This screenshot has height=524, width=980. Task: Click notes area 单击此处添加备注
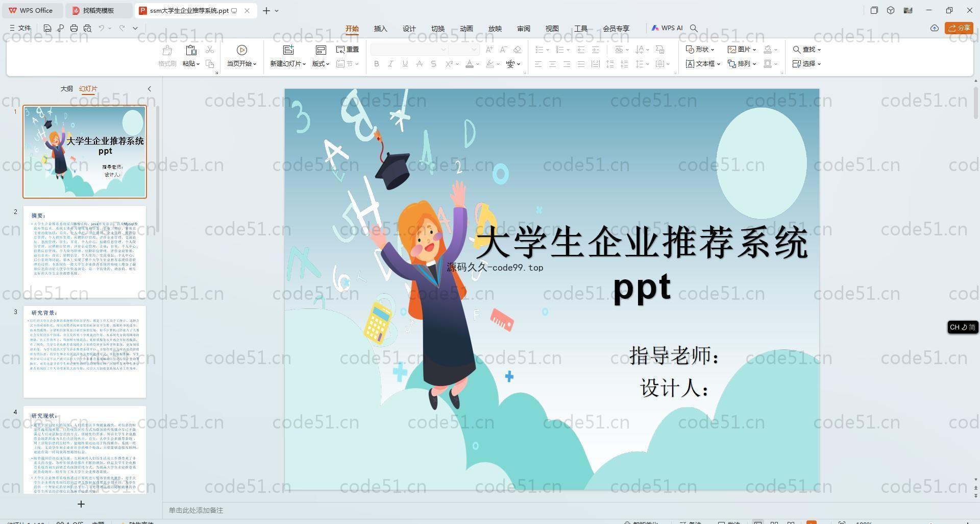tap(196, 510)
